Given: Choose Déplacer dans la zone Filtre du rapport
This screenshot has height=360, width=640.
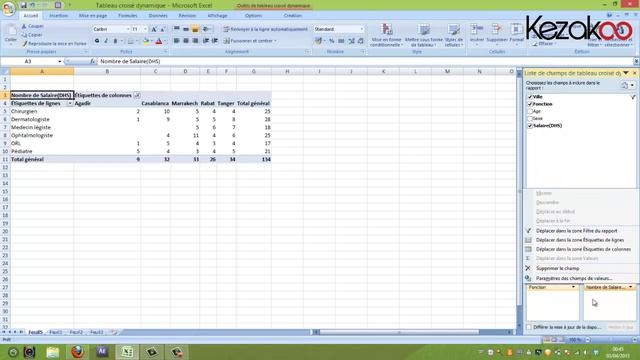Looking at the screenshot, I should click(580, 231).
